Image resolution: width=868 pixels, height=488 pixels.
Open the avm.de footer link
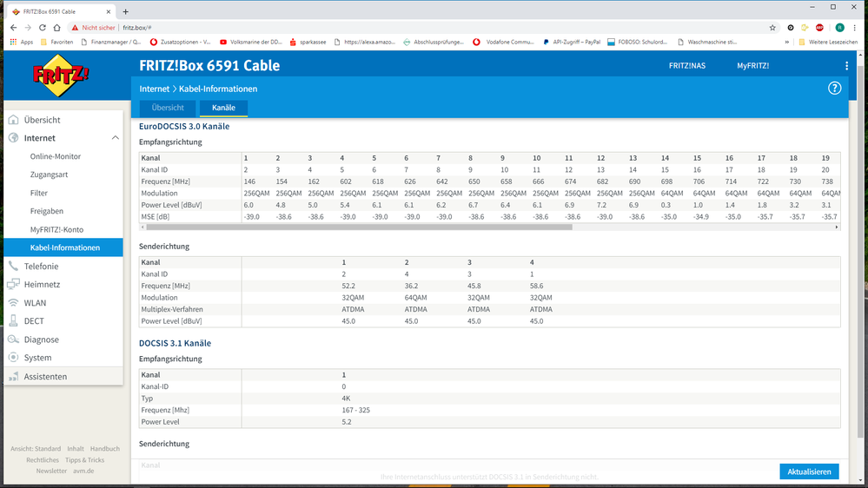pyautogui.click(x=83, y=471)
